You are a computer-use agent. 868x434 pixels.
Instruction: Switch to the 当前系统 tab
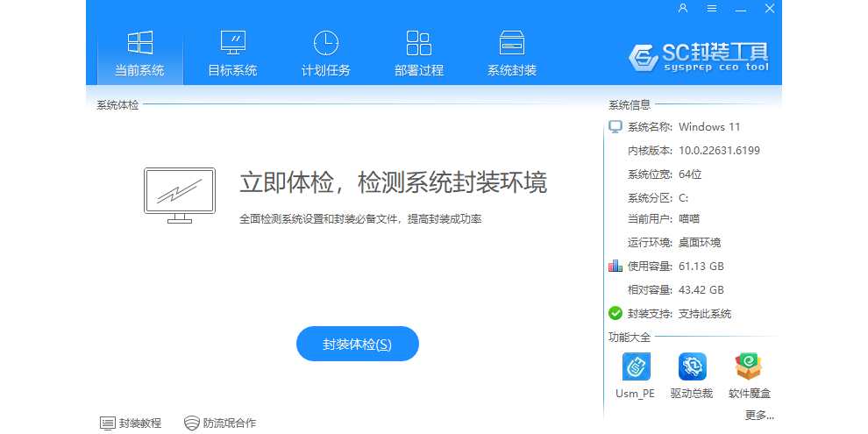139,54
